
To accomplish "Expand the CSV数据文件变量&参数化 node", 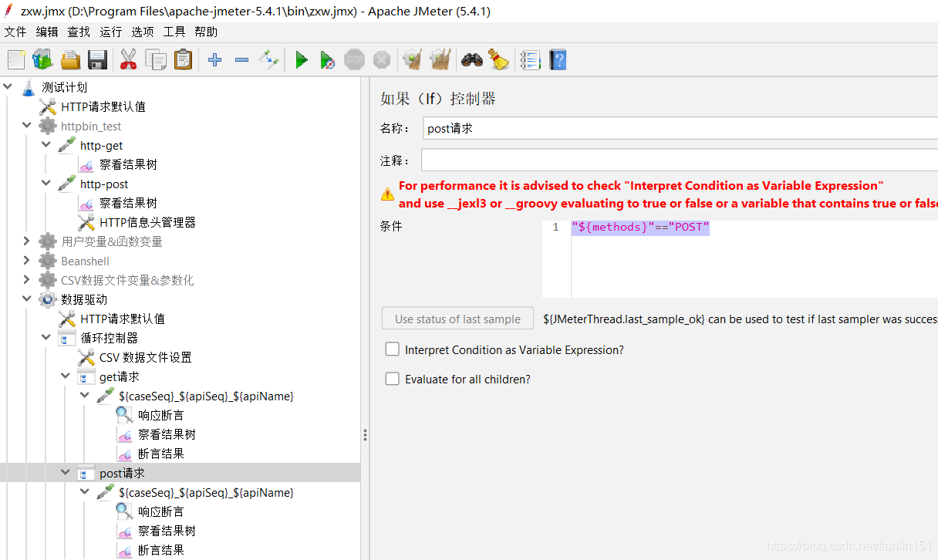I will pos(27,280).
